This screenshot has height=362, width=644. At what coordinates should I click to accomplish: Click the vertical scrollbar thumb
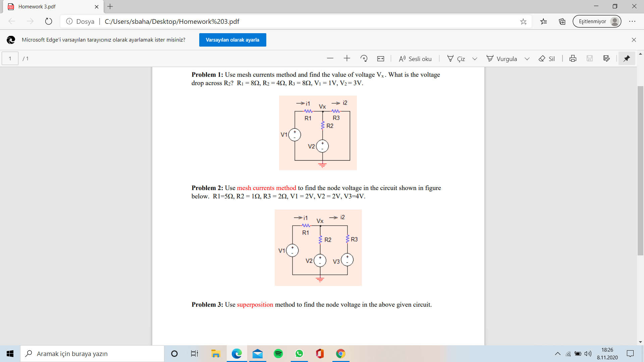point(640,171)
